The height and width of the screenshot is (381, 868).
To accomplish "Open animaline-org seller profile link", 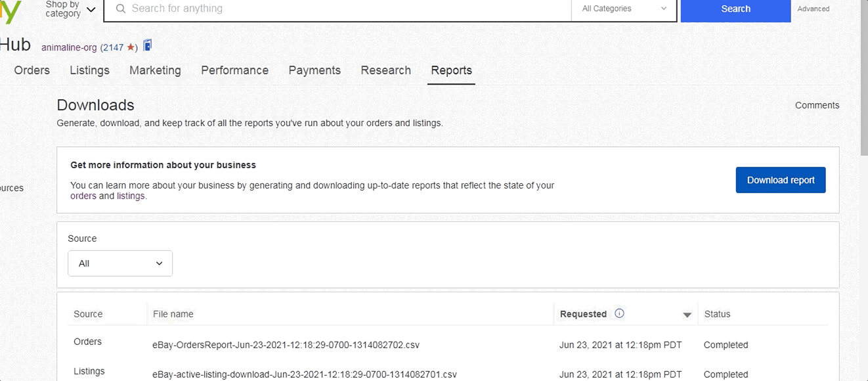I will click(x=69, y=47).
